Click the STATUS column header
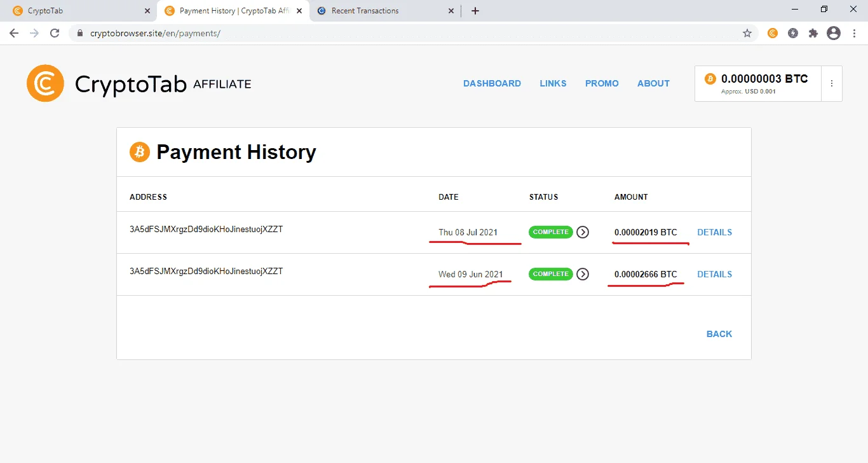The height and width of the screenshot is (463, 868). pyautogui.click(x=543, y=197)
